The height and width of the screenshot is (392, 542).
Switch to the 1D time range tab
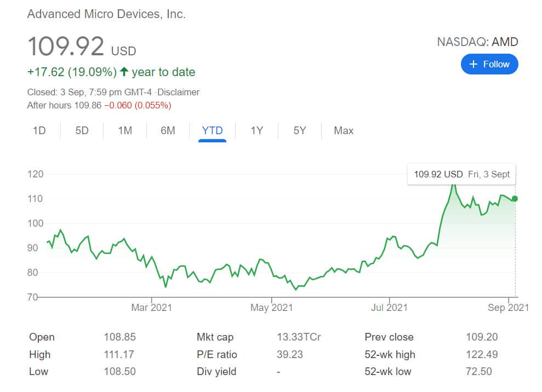39,130
